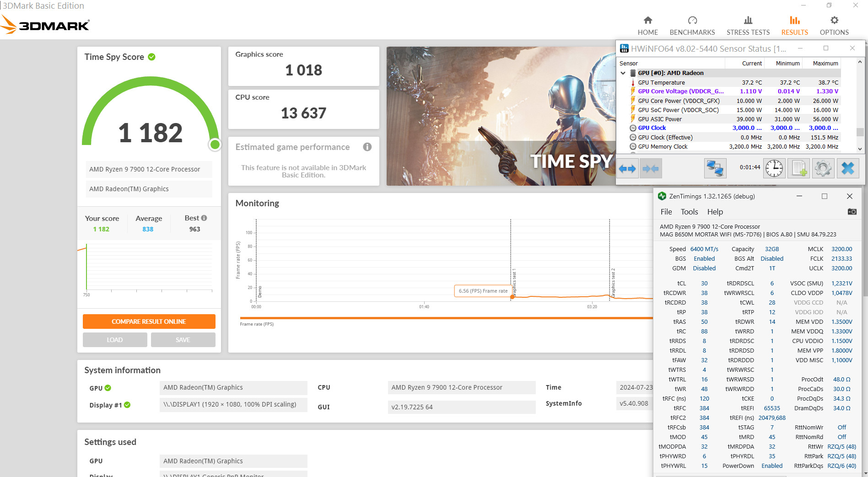Click the LOAD button

[115, 340]
